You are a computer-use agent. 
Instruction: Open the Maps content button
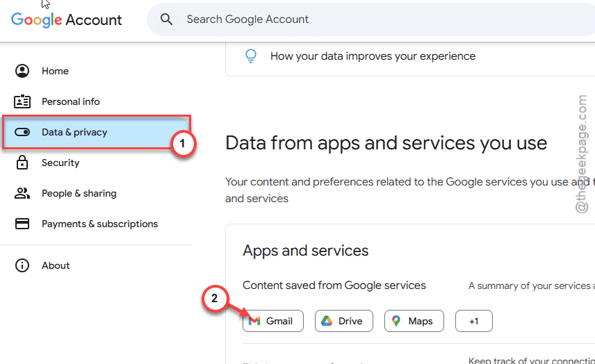(x=414, y=321)
